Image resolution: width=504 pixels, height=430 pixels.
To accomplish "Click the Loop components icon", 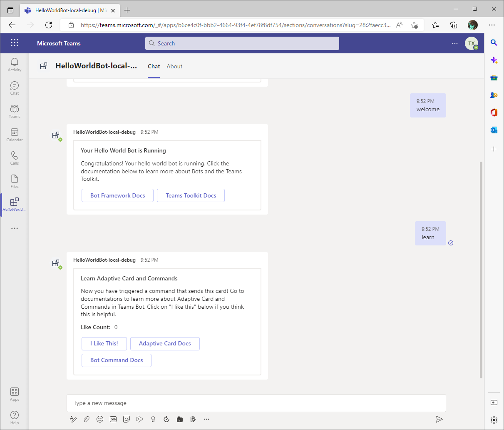I will [x=166, y=419].
